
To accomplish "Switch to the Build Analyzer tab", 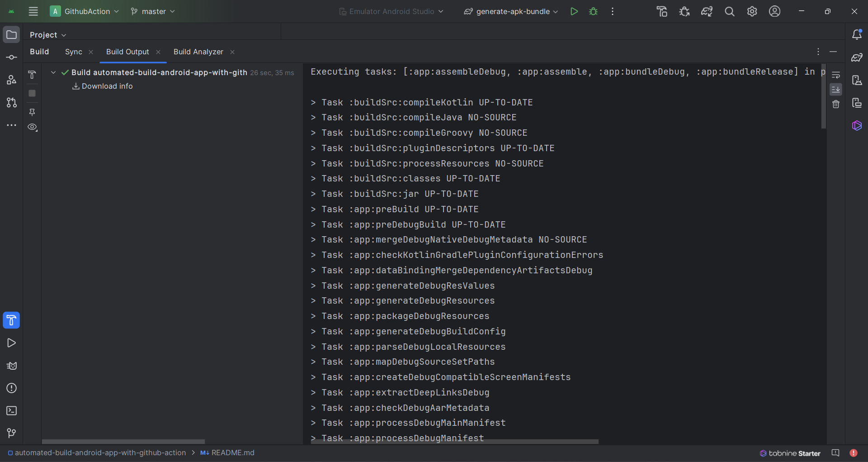I will pos(198,52).
